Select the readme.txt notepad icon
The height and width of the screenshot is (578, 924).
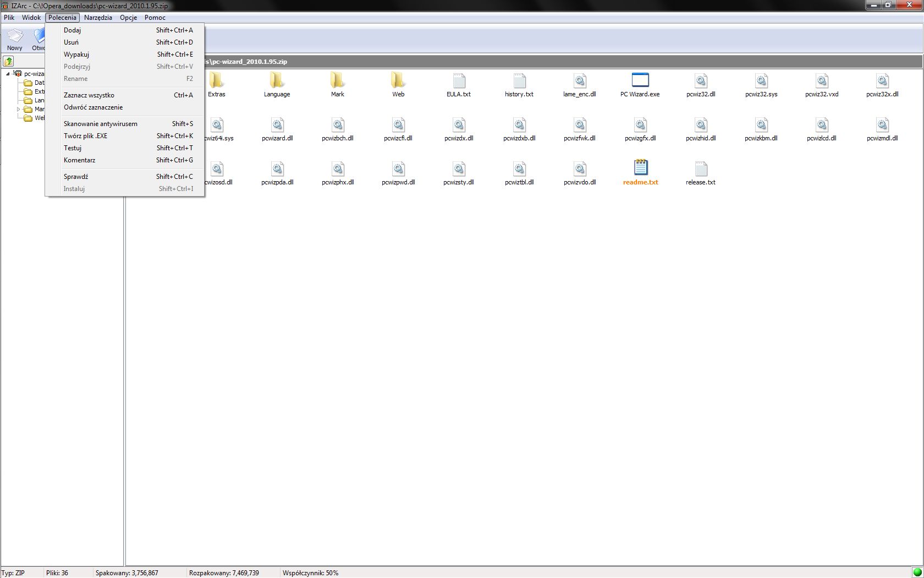(x=640, y=167)
